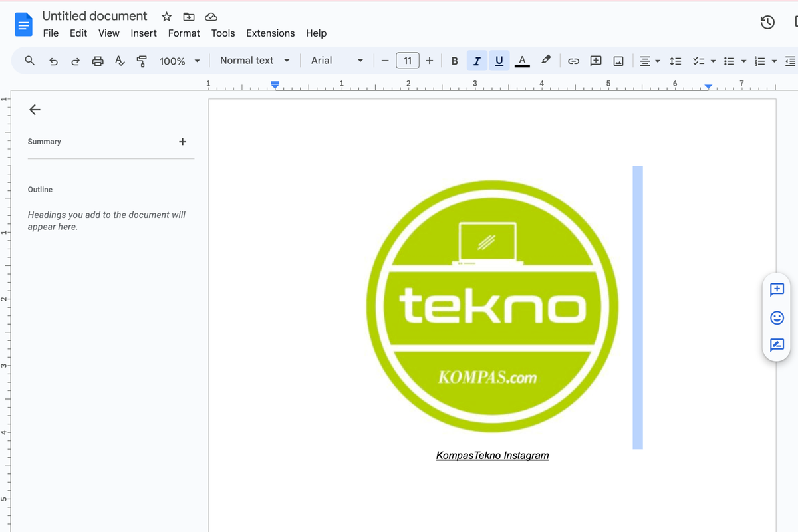Toggle italic formatting off
Screen dimensions: 798x532
(x=477, y=61)
